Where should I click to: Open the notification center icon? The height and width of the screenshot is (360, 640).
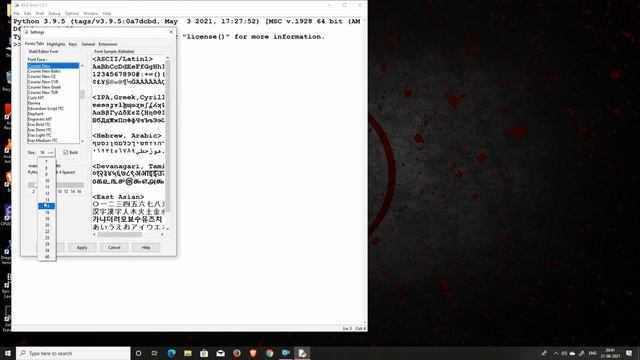point(629,353)
